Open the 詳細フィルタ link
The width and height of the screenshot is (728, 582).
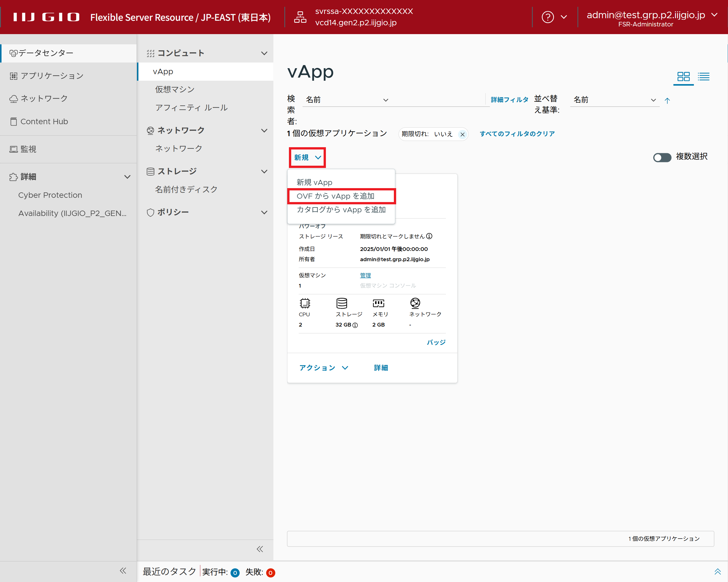(509, 99)
